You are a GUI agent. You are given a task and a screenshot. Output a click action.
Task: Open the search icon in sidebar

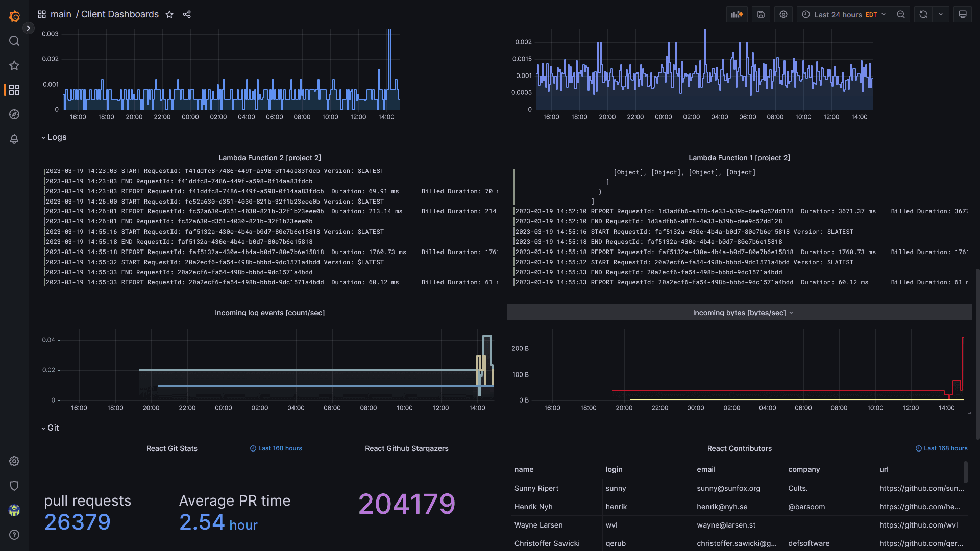coord(14,41)
